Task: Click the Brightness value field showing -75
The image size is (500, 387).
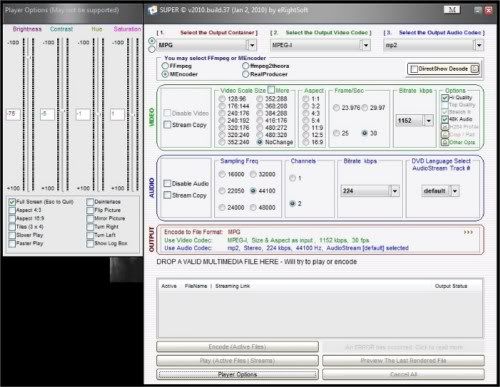Action: [13, 114]
